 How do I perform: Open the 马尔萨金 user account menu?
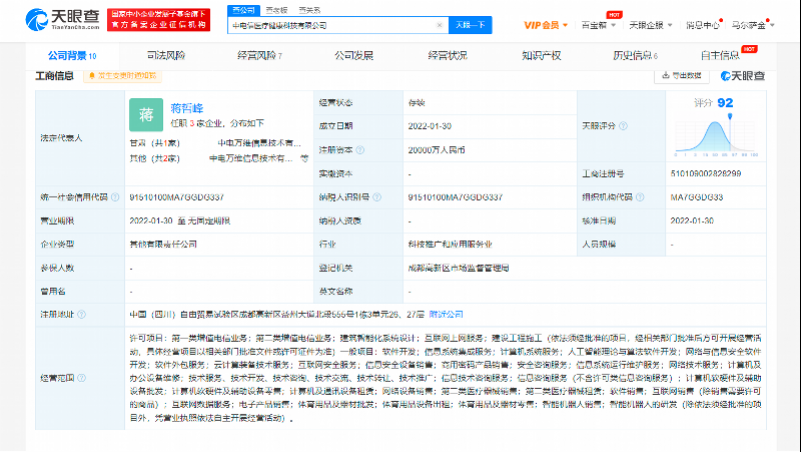click(753, 25)
